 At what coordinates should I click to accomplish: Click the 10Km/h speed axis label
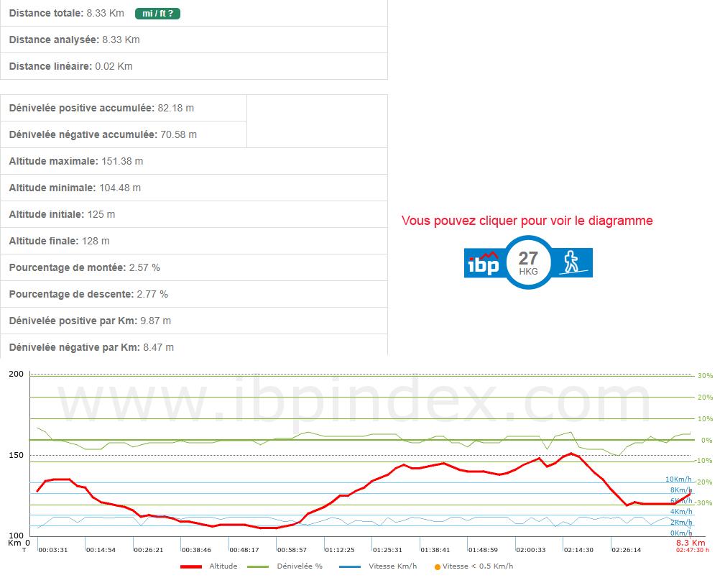click(x=678, y=479)
